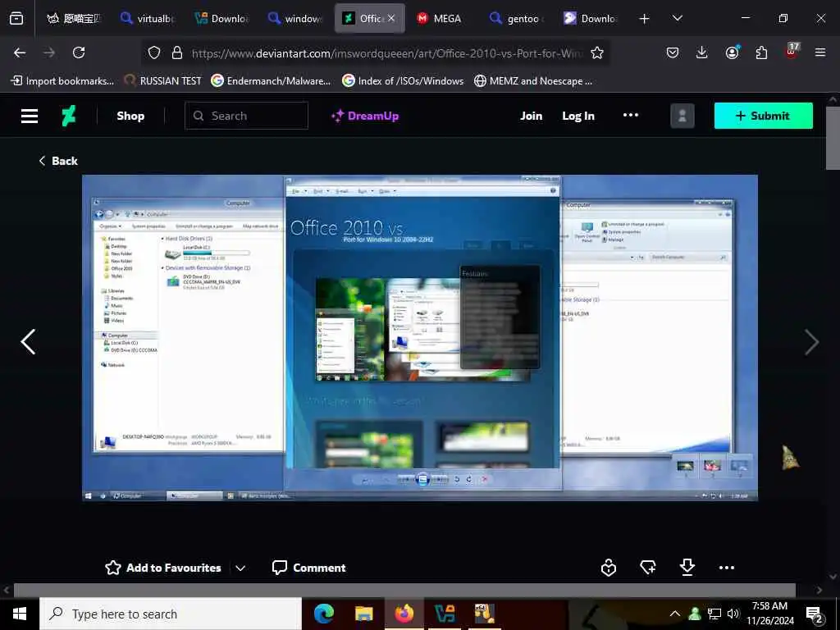This screenshot has height=630, width=840.
Task: Open the taskbar clock showing 7:58 AM
Action: click(x=769, y=614)
